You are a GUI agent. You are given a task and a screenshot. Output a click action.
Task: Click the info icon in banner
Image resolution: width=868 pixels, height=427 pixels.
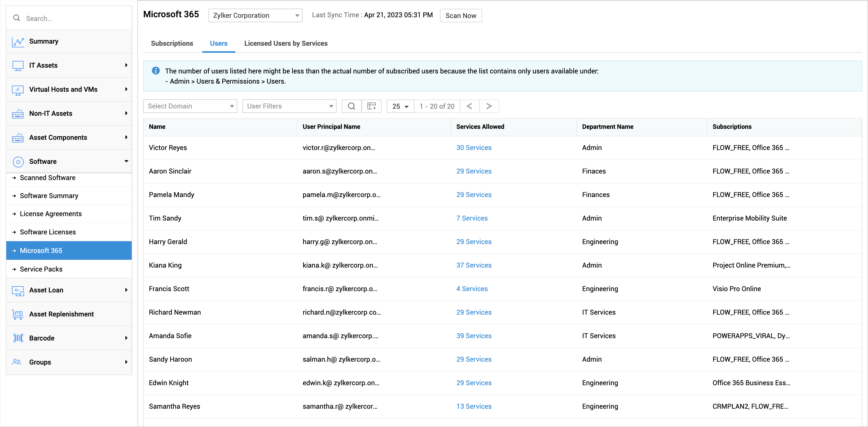pos(155,71)
